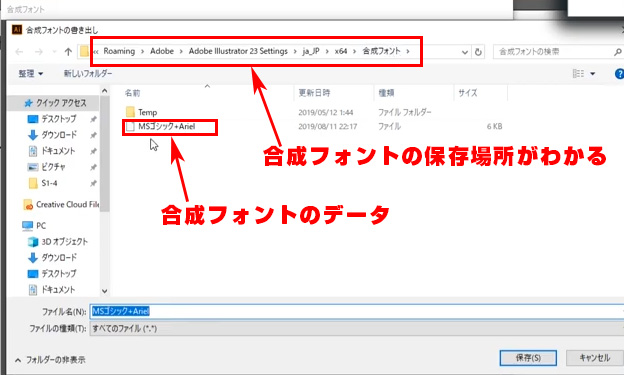The image size is (624, 375).
Task: Open ファイルの種類 dropdown
Action: [357, 328]
